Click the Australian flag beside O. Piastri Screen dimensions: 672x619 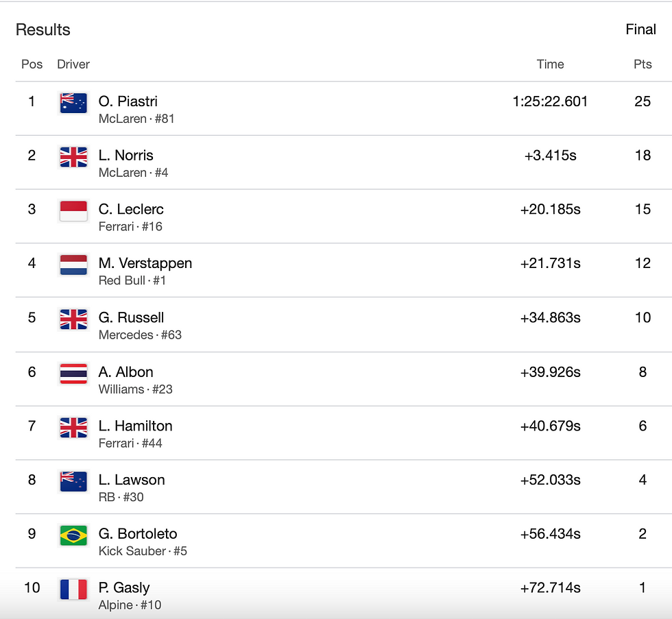click(x=73, y=104)
